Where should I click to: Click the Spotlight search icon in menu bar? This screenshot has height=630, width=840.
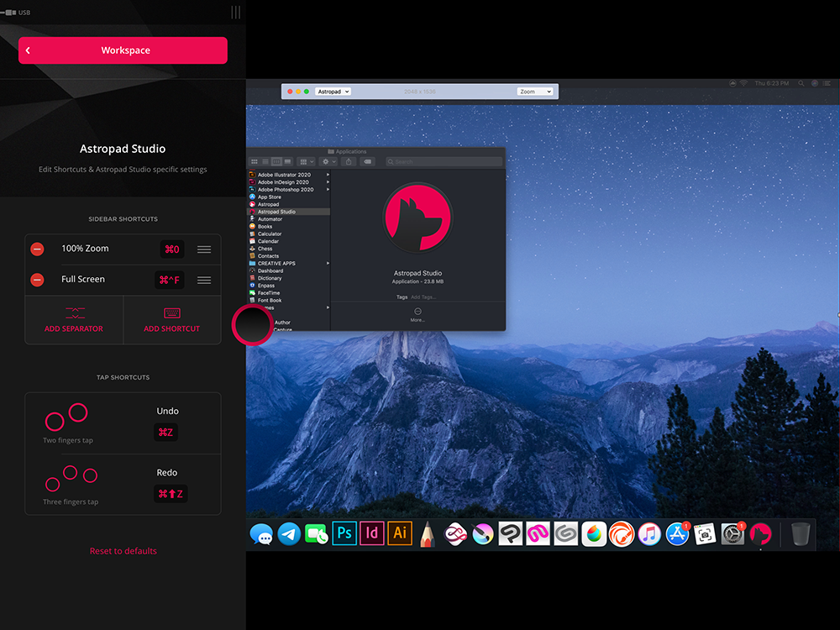[x=801, y=83]
